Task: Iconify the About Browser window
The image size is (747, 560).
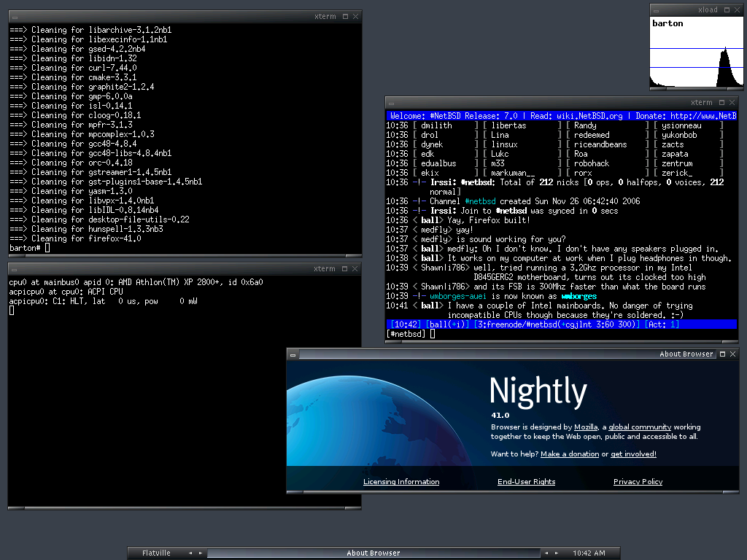Action: tap(293, 355)
